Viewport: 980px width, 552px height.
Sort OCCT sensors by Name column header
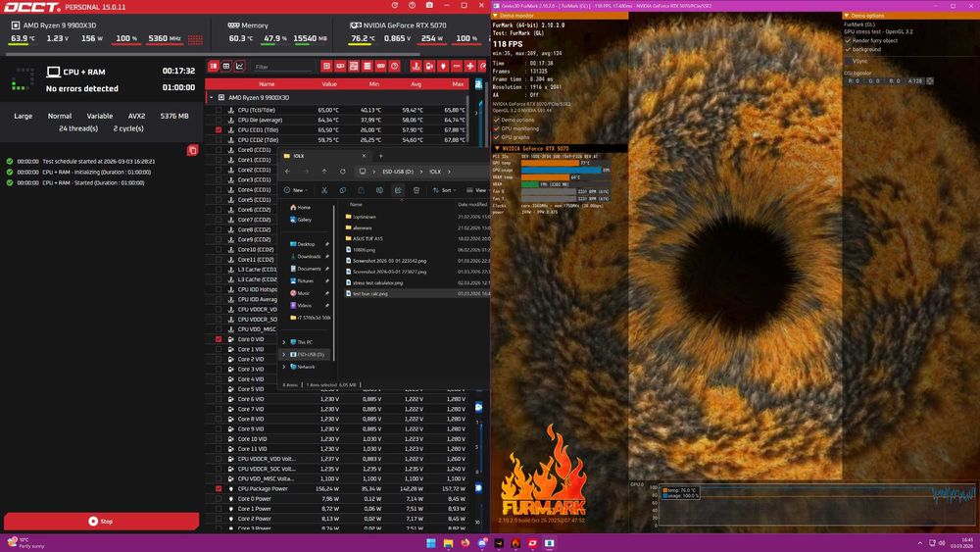(x=267, y=83)
